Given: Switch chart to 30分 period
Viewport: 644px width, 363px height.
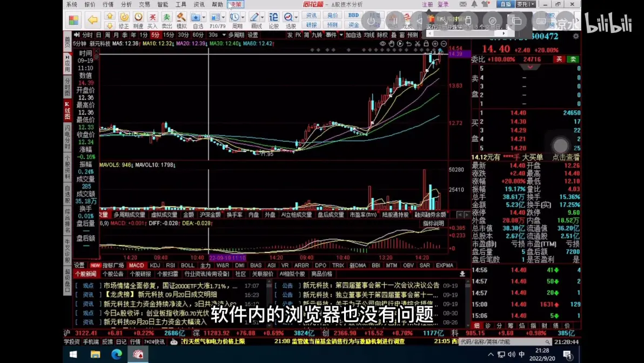Looking at the screenshot, I should 183,35.
